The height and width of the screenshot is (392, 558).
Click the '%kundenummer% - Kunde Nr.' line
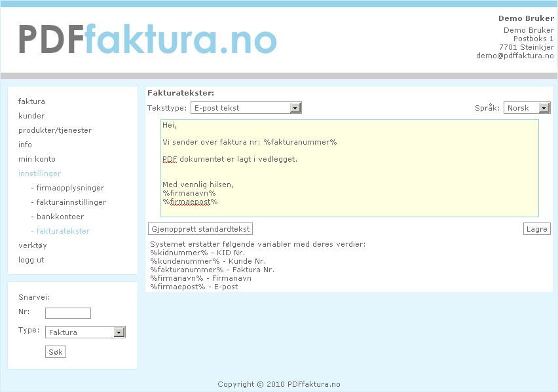pyautogui.click(x=208, y=262)
